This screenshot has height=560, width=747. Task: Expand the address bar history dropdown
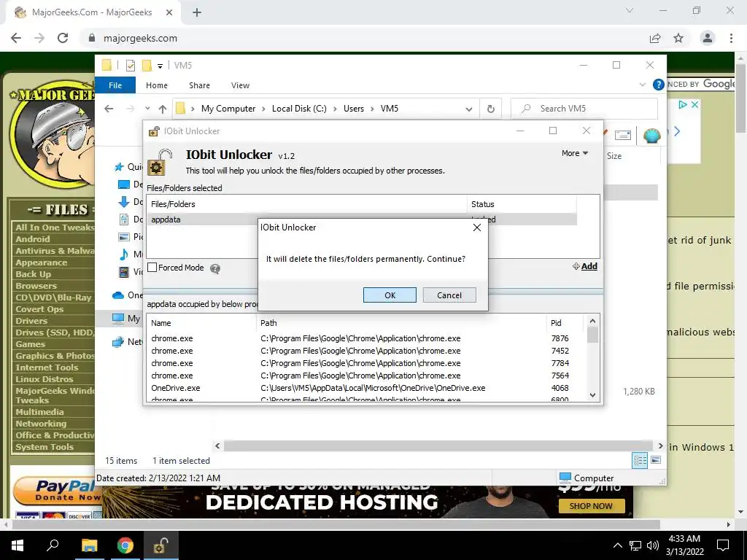click(x=469, y=109)
